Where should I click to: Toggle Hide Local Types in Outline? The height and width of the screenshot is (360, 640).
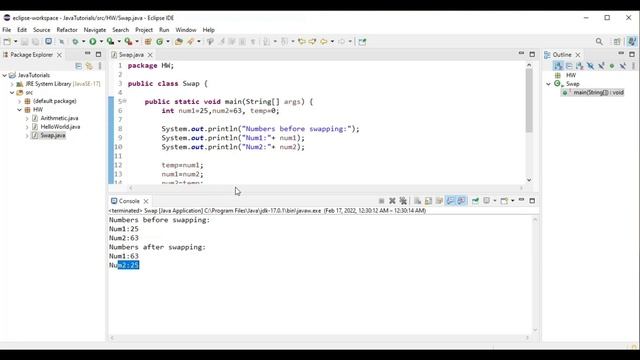(x=622, y=66)
